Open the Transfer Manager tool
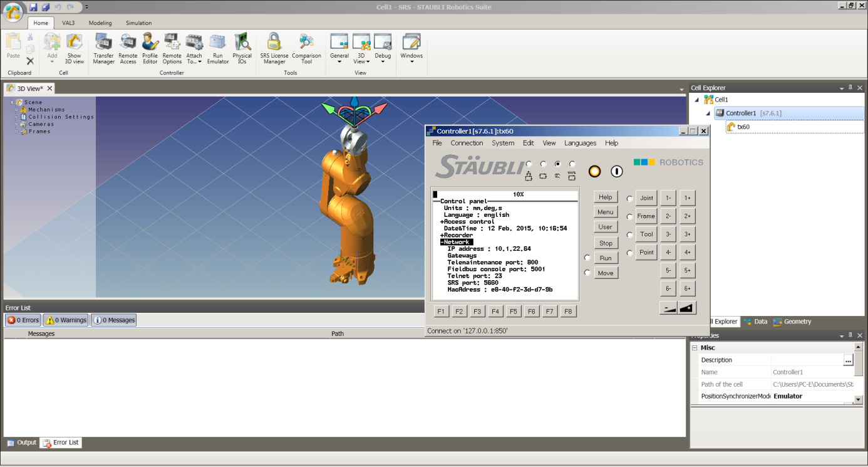The width and height of the screenshot is (868, 467). point(104,49)
